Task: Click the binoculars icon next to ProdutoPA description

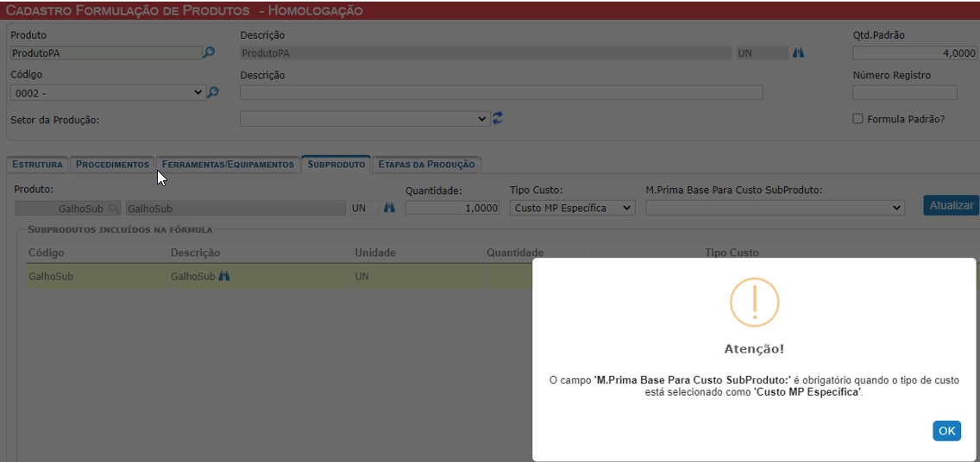Action: coord(798,53)
